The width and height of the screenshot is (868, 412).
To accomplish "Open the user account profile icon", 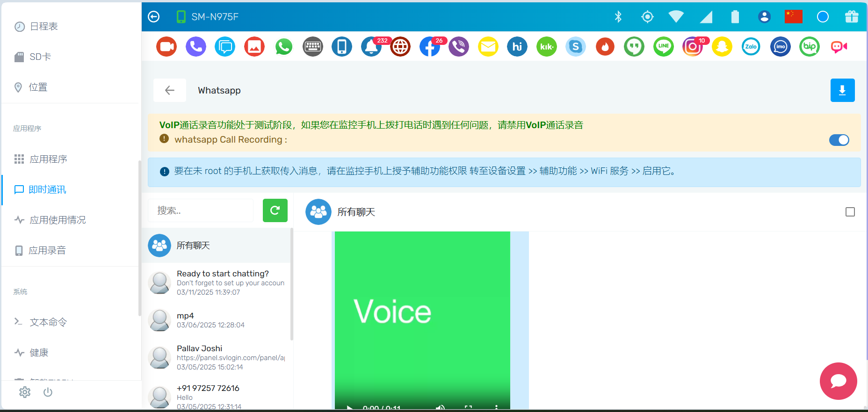I will (764, 17).
